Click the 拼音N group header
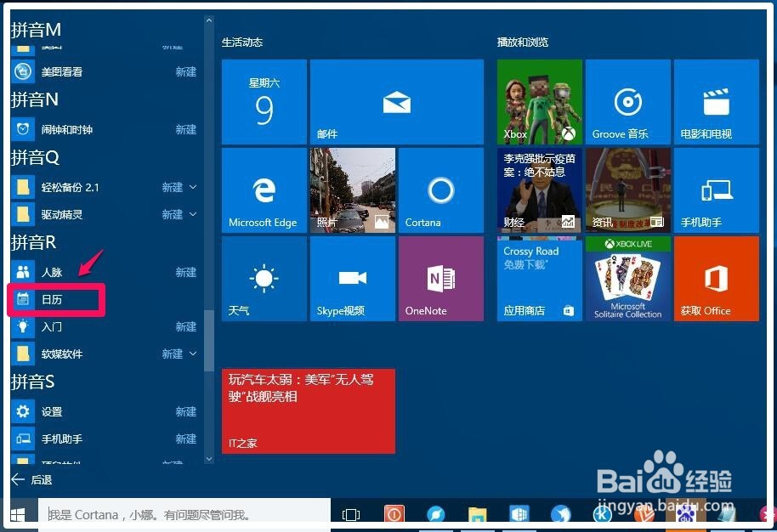The width and height of the screenshot is (777, 532). pyautogui.click(x=35, y=99)
